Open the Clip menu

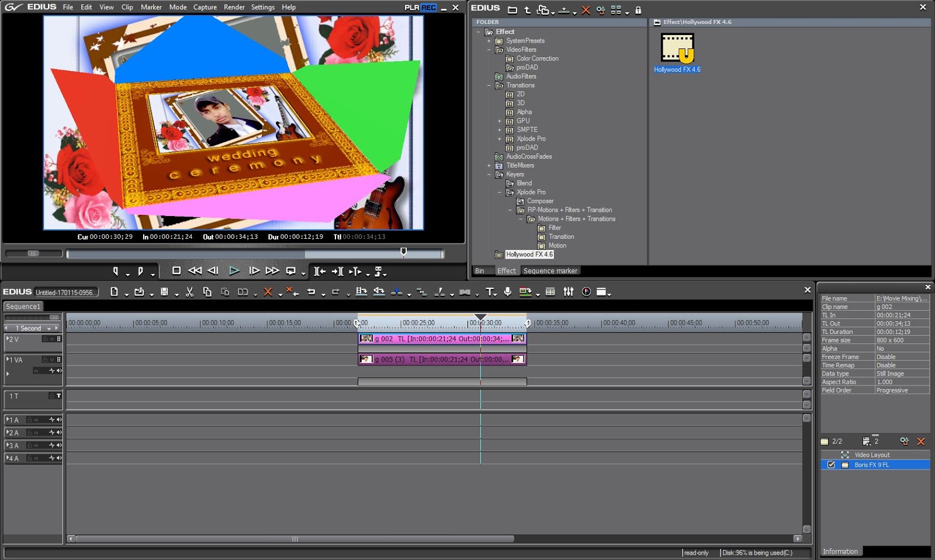point(127,7)
